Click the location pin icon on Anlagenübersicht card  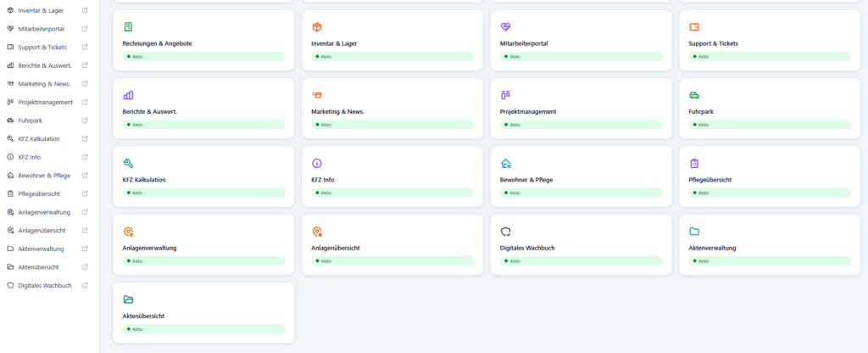click(x=317, y=232)
